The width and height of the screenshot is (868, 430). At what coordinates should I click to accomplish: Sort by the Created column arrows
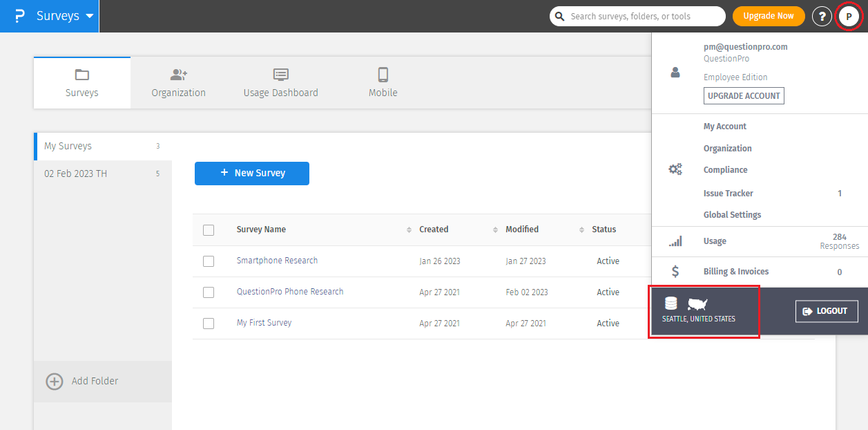pos(495,230)
